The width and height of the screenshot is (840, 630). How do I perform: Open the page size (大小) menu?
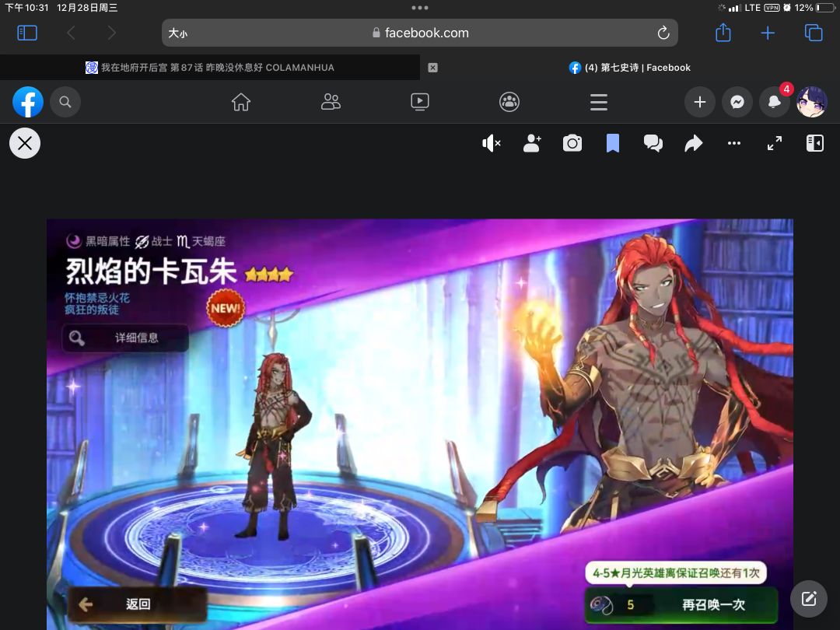point(178,33)
